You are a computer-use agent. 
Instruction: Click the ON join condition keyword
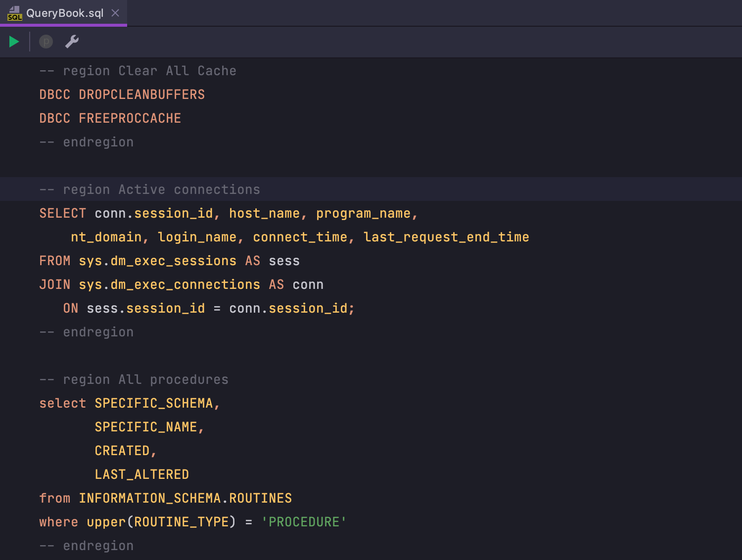click(71, 309)
